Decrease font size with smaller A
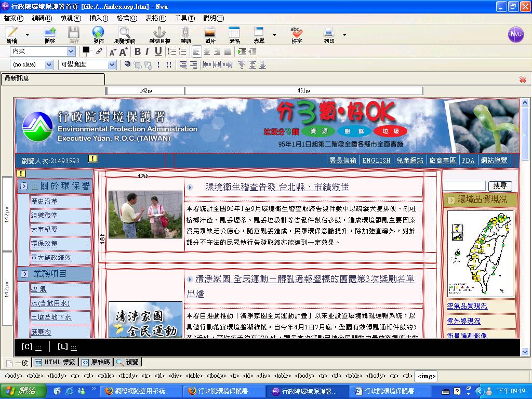Image resolution: width=532 pixels, height=399 pixels. click(113, 52)
